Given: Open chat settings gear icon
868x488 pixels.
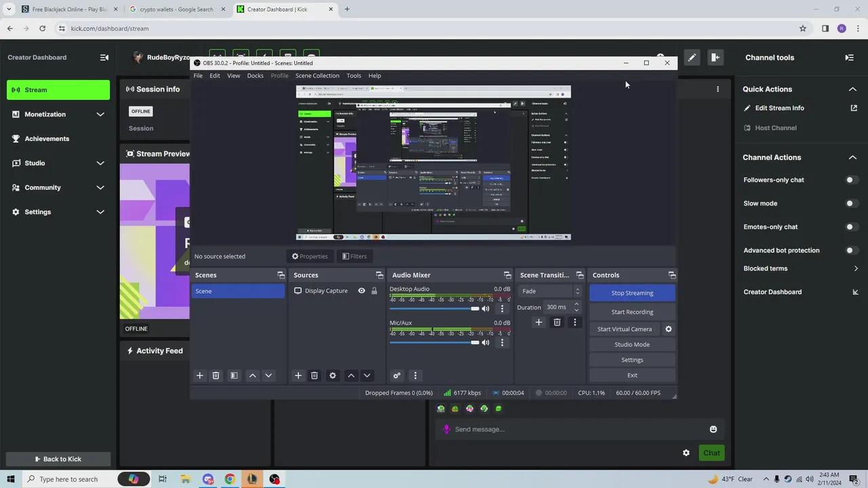Looking at the screenshot, I should tap(686, 453).
